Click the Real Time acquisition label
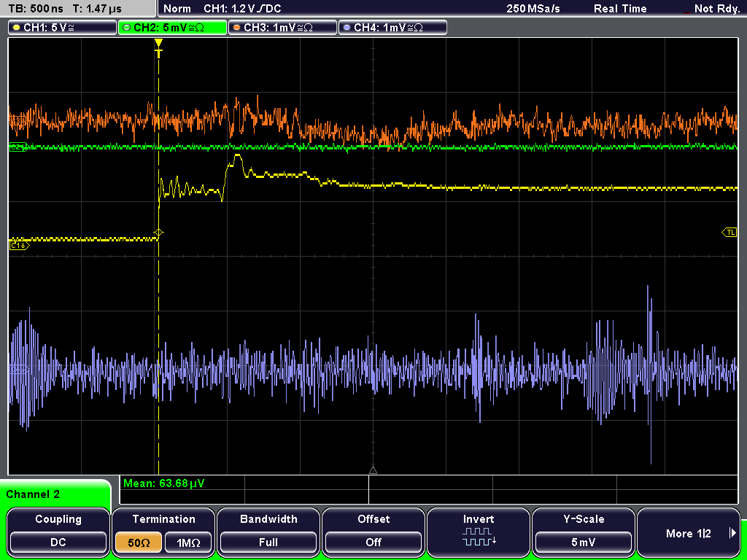 620,9
